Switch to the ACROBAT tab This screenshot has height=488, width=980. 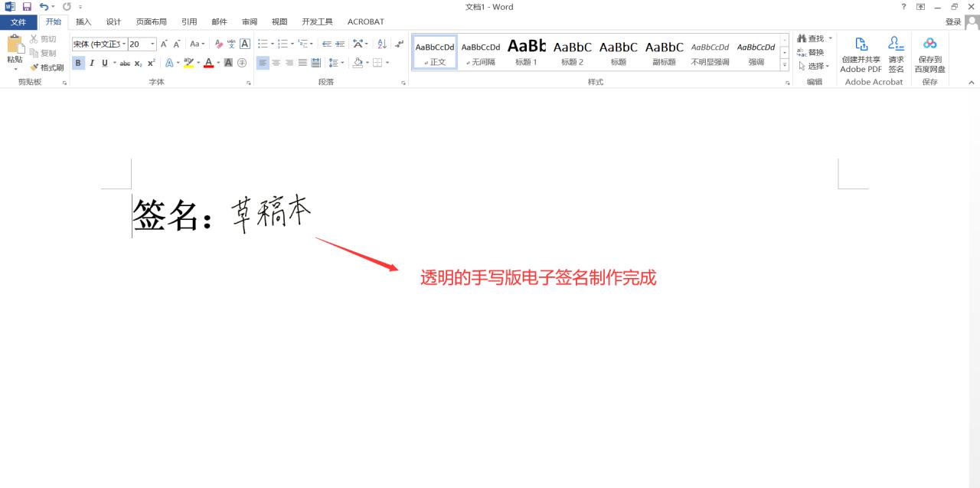click(x=366, y=22)
